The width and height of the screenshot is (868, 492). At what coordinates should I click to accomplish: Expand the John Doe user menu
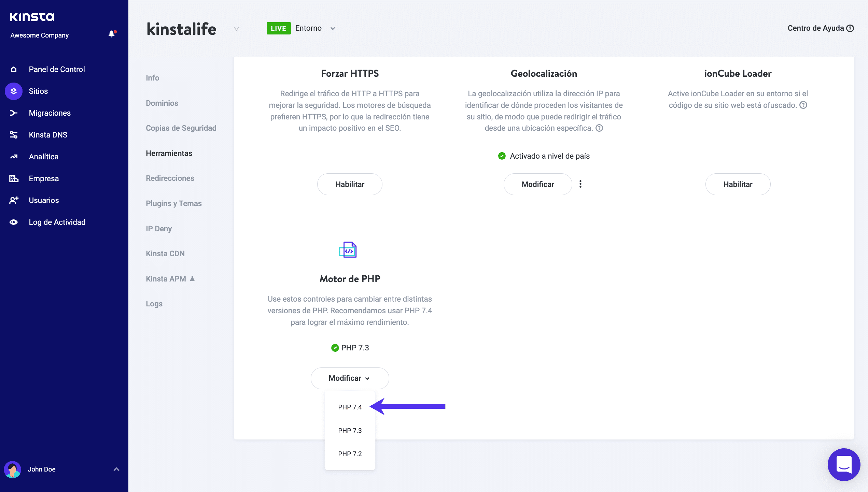tap(116, 469)
